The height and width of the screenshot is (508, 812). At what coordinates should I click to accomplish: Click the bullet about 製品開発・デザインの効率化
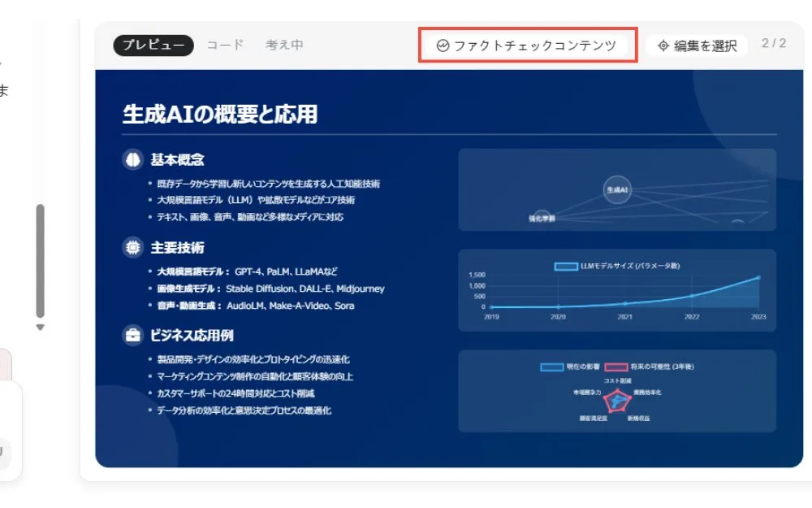pos(253,359)
